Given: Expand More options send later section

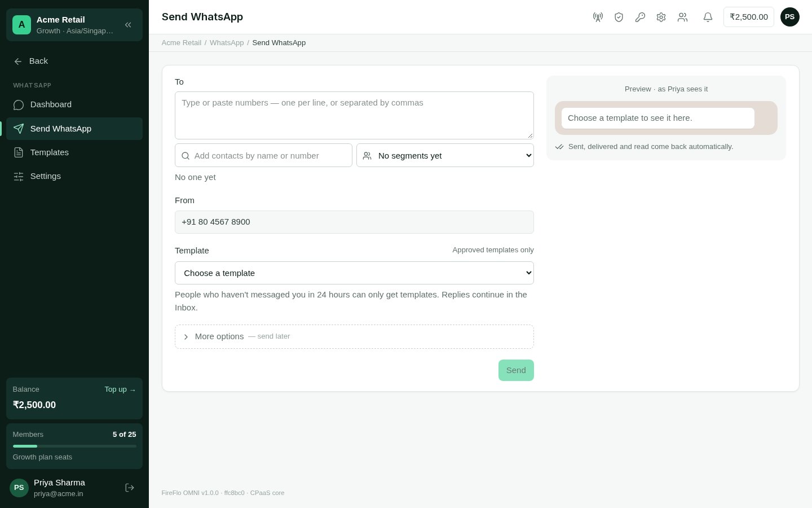Looking at the screenshot, I should point(354,336).
